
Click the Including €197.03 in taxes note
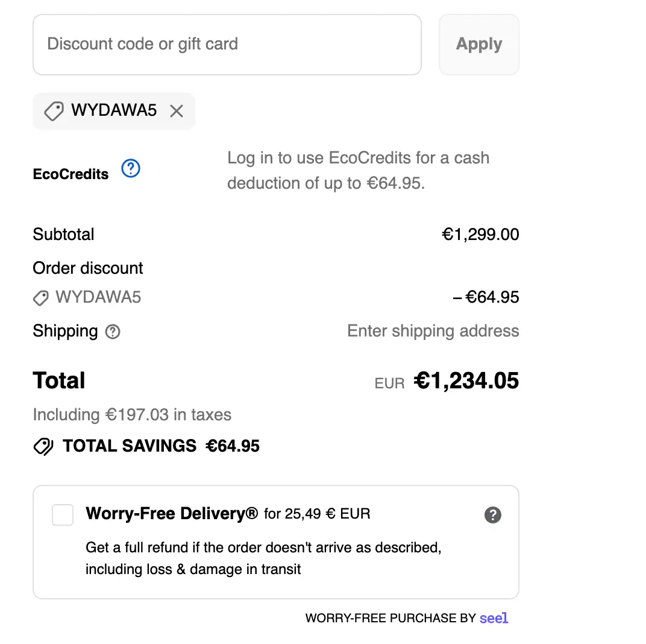click(x=132, y=415)
